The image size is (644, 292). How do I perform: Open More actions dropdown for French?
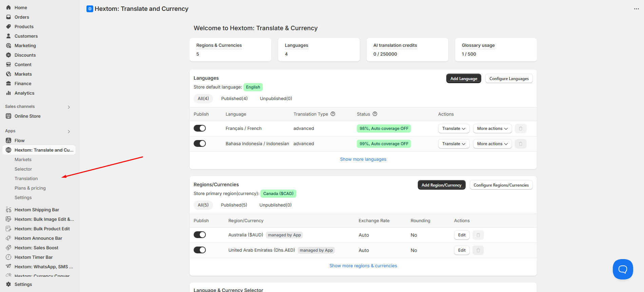point(492,129)
